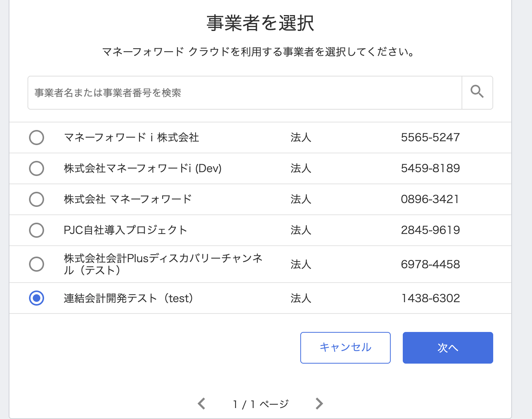Screen dimensions: 532x419
Task: Click business number 6978-4458
Action: click(x=430, y=265)
